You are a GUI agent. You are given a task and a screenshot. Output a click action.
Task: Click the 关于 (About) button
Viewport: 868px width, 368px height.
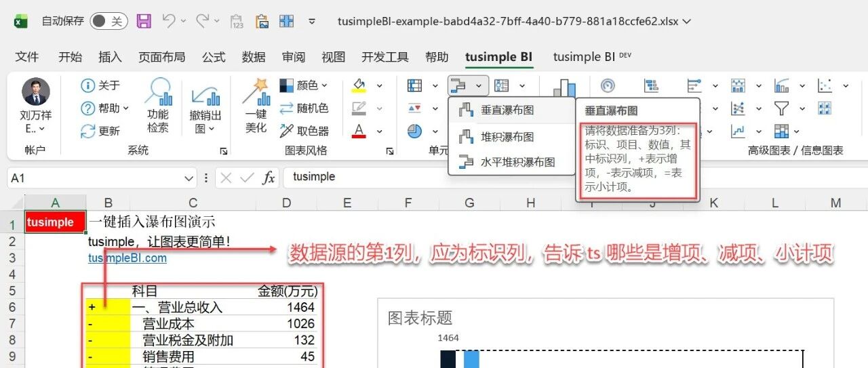[x=100, y=85]
